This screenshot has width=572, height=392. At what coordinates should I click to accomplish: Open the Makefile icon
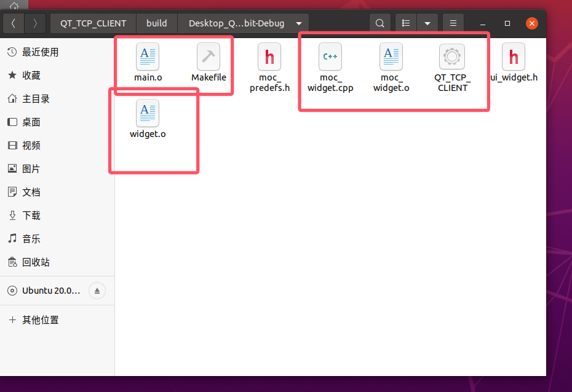tap(209, 57)
